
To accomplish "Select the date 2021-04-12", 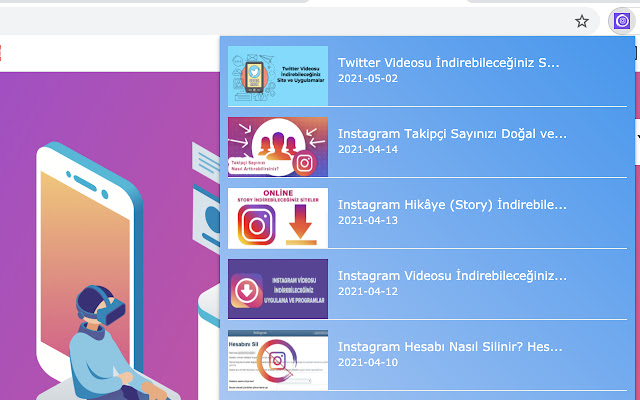I will coord(368,291).
